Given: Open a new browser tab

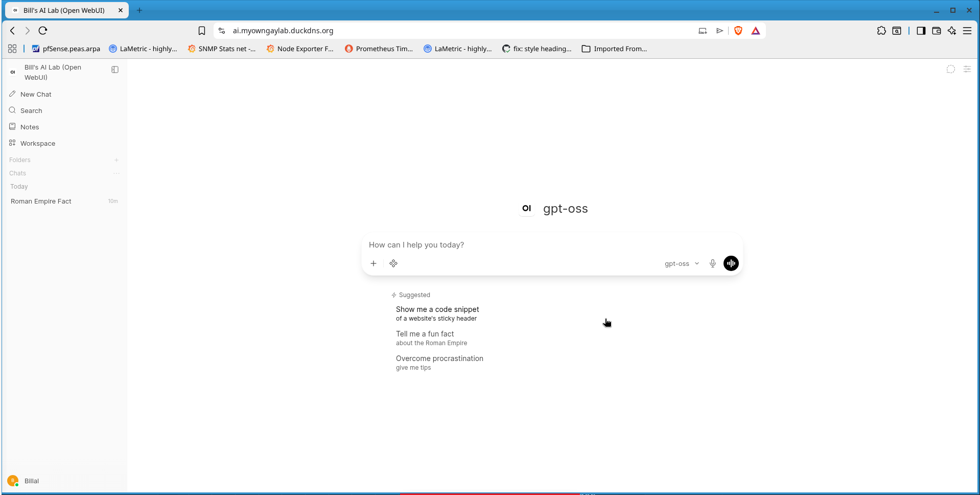Looking at the screenshot, I should click(x=139, y=10).
